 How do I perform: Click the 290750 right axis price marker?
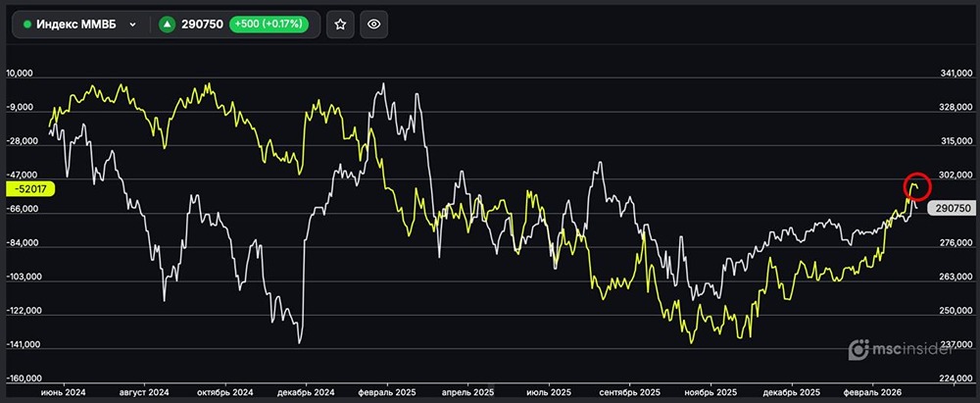(953, 209)
